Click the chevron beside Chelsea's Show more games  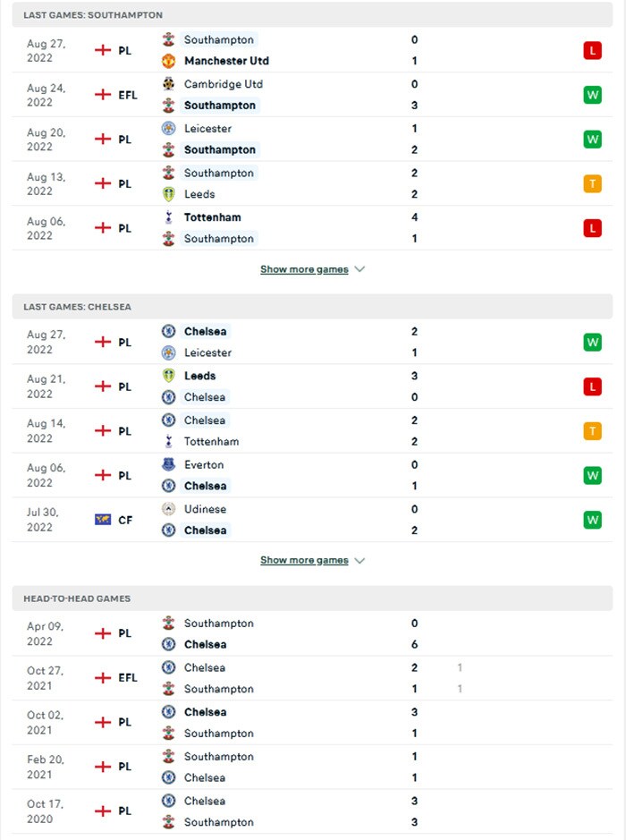[360, 561]
